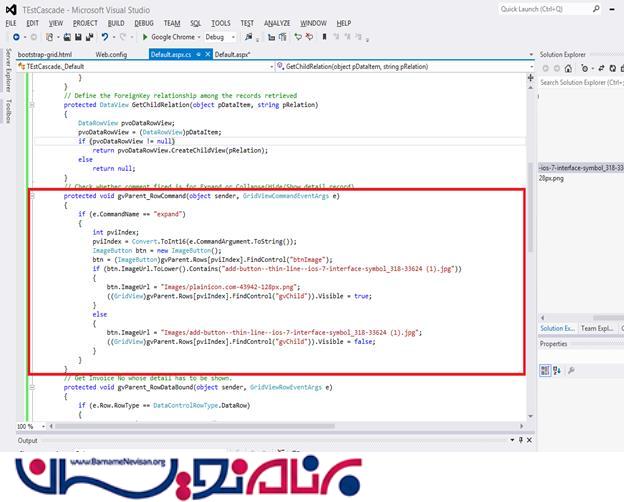
Task: Switch to the Team Explorer panel tab
Action: click(x=598, y=328)
